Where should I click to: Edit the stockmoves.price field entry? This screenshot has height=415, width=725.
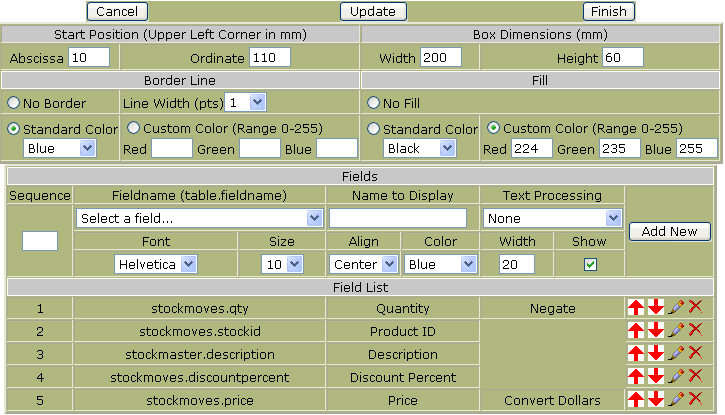click(676, 399)
